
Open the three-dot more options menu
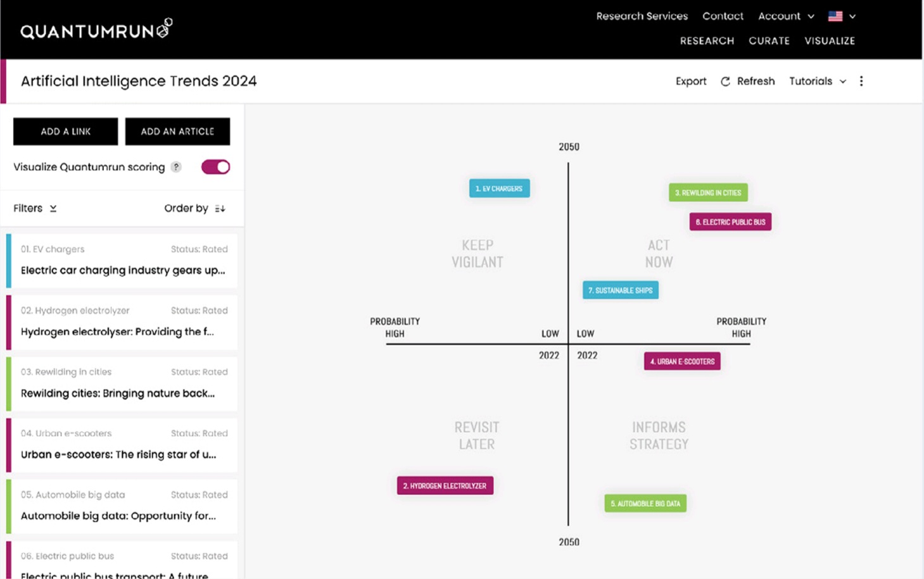[x=861, y=81]
